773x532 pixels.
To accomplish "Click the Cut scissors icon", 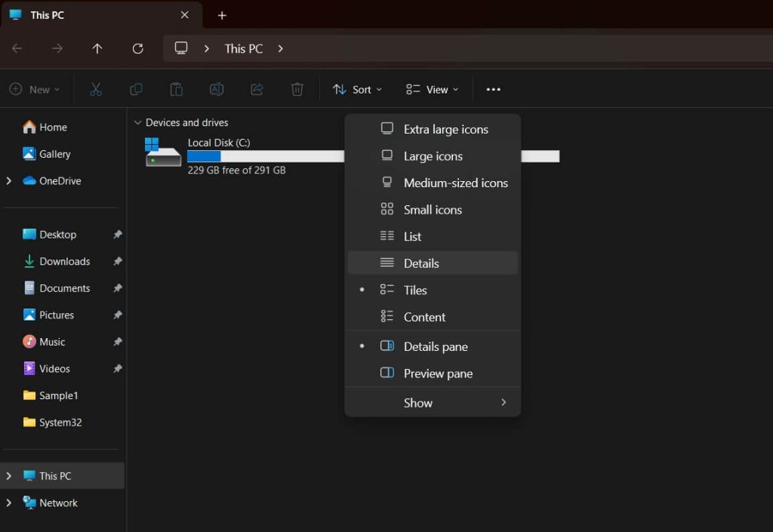I will (96, 89).
